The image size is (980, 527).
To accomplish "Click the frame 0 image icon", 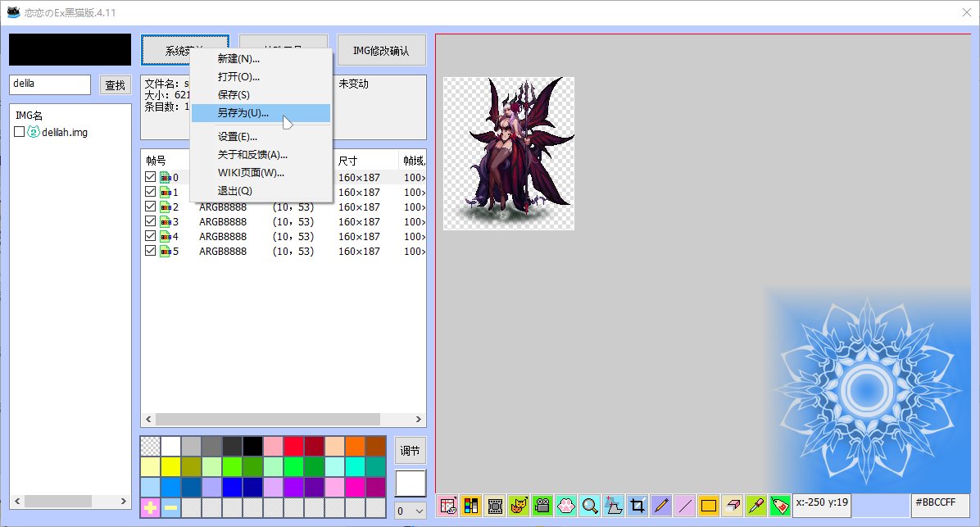I will (x=165, y=178).
